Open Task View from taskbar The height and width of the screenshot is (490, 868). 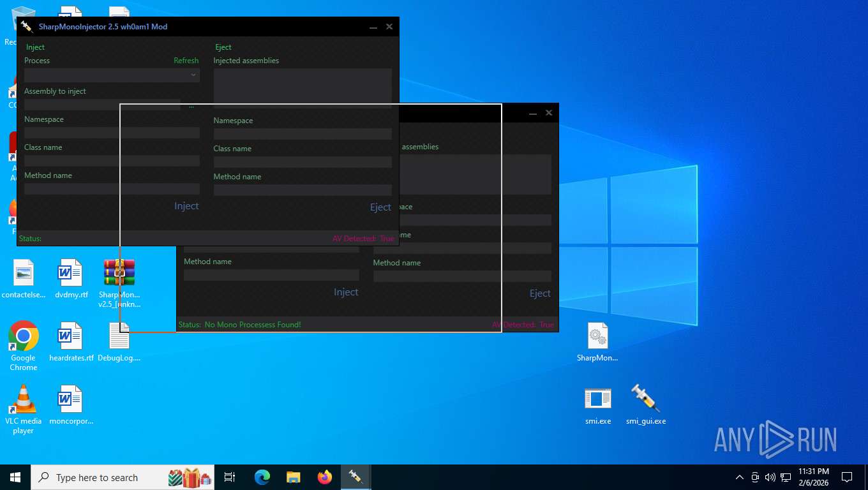(x=230, y=477)
